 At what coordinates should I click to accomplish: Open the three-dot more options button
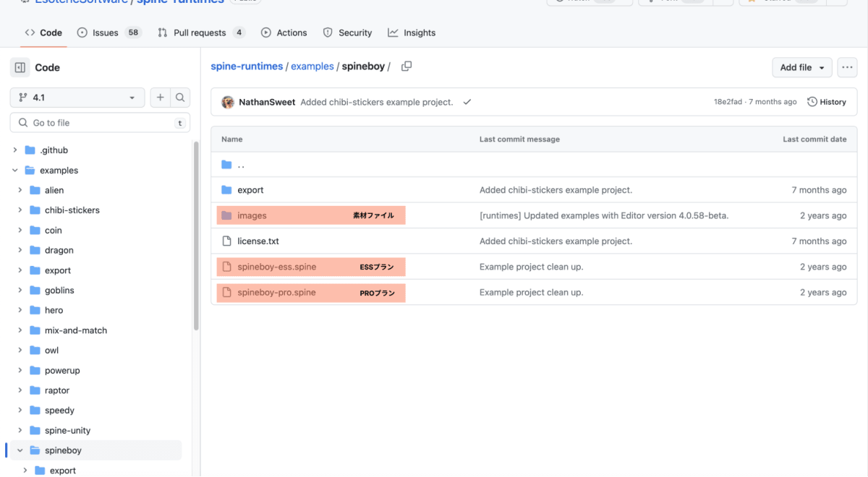click(847, 67)
